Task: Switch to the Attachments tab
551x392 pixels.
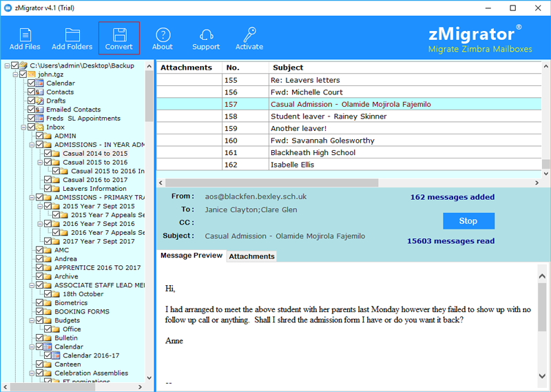Action: [x=251, y=256]
